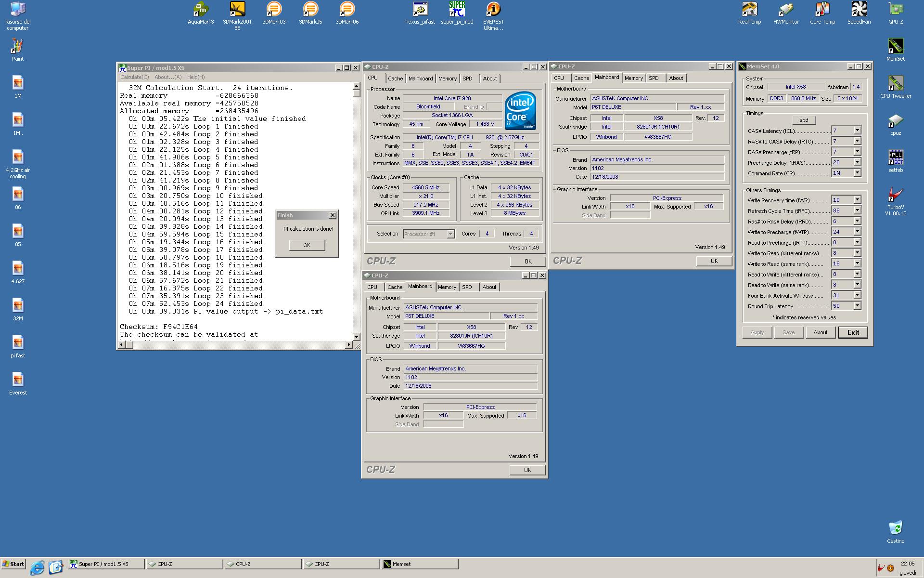
Task: Launch TurboV V1.00.12 desktop icon
Action: pos(896,201)
